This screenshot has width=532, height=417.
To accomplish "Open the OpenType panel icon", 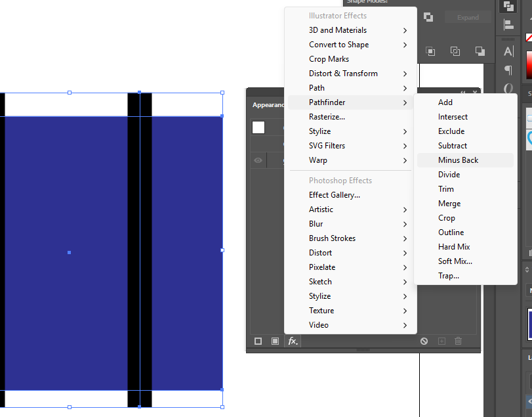I will [x=508, y=88].
